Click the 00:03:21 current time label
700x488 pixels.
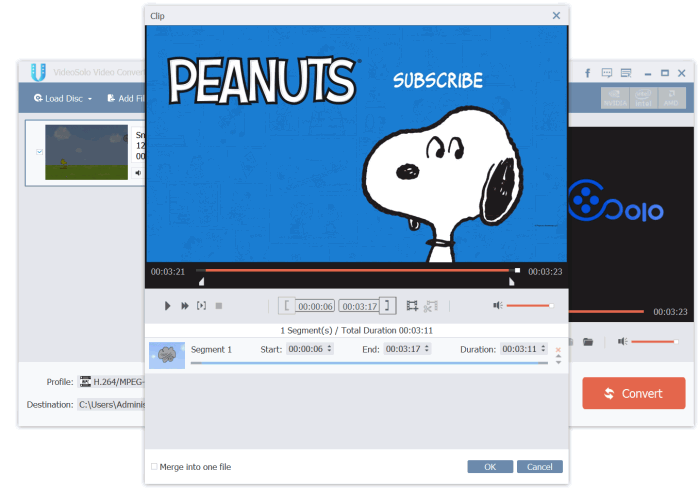coord(168,271)
